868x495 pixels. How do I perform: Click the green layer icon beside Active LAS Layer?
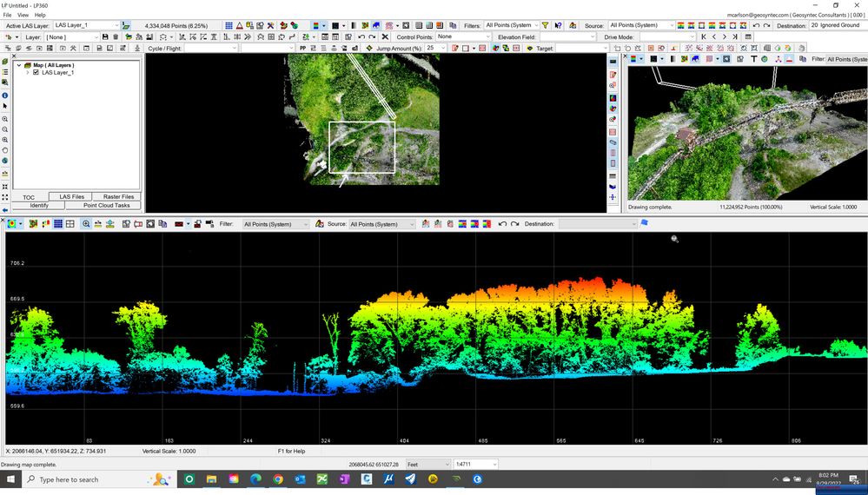(126, 25)
